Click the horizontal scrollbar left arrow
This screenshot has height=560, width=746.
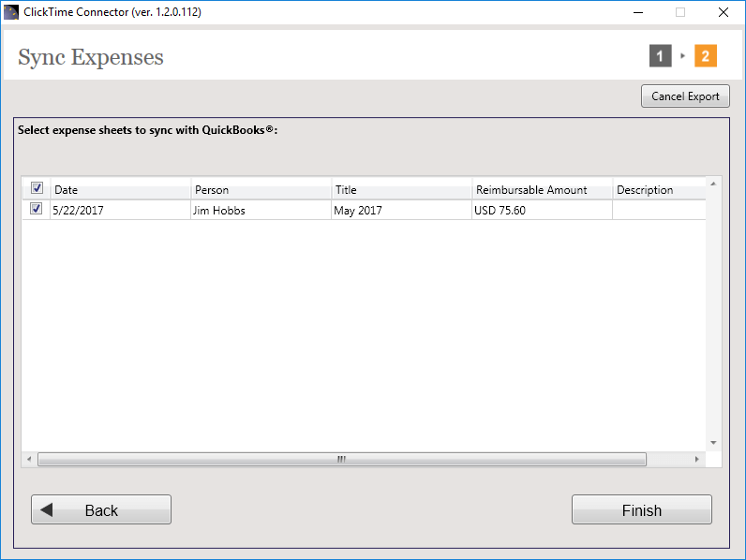(x=29, y=459)
